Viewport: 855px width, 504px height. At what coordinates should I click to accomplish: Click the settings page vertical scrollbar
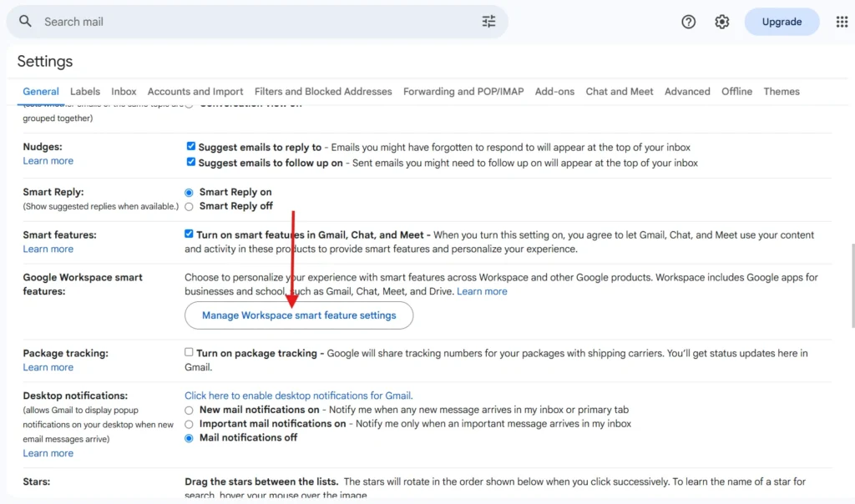[x=852, y=286]
